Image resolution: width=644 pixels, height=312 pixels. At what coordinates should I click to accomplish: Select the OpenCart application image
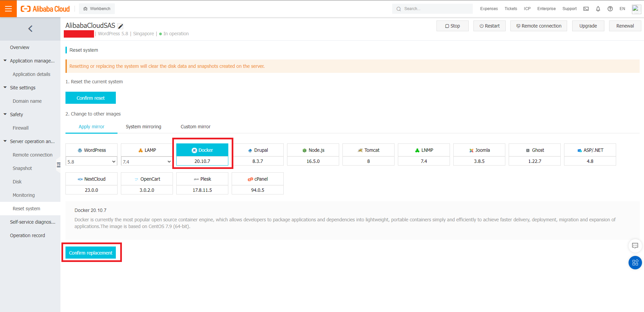147,183
